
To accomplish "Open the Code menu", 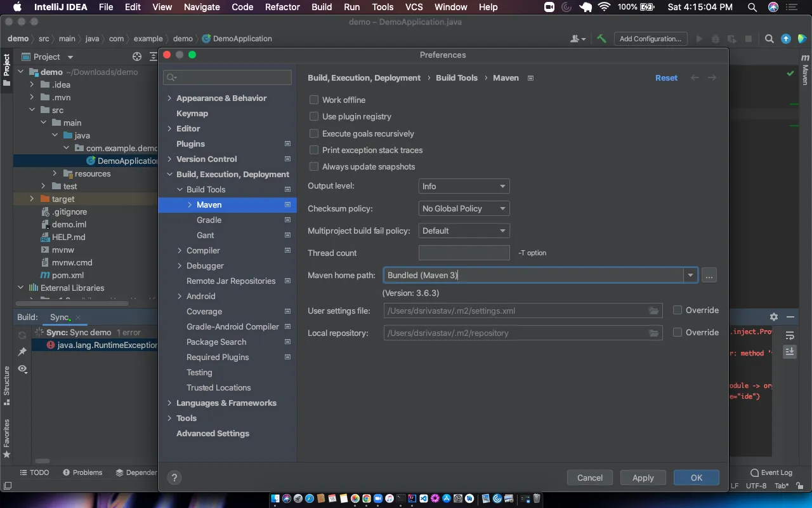I will pos(242,7).
